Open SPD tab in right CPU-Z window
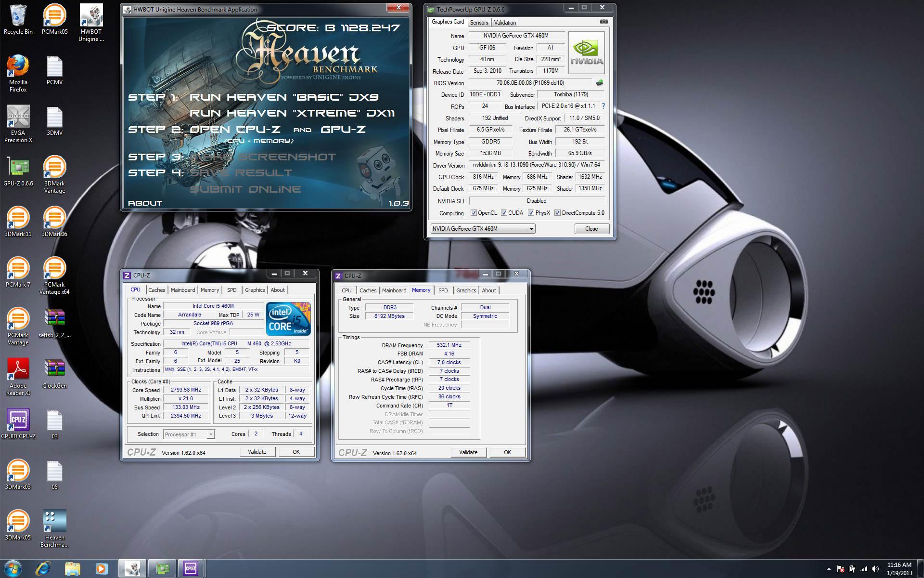924x578 pixels. point(443,290)
